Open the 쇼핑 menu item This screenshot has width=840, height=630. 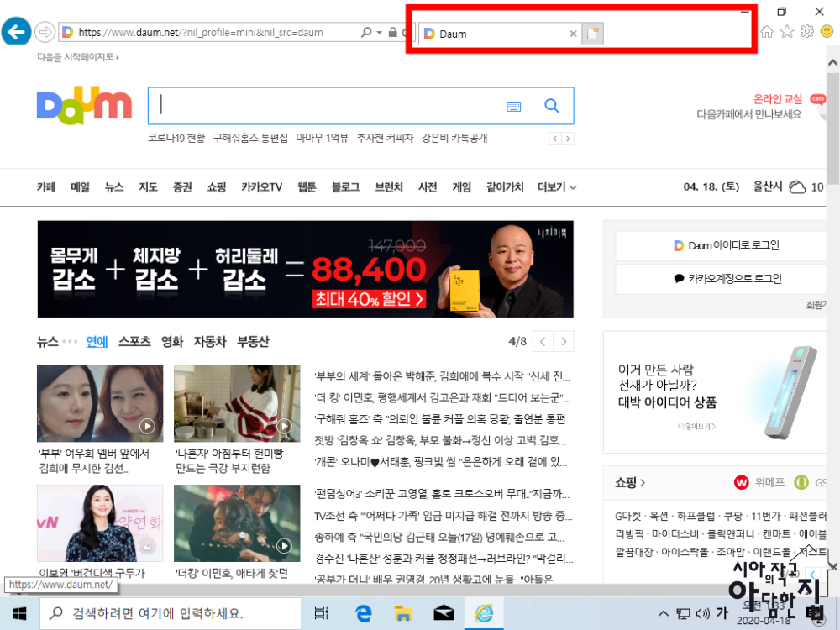(217, 187)
